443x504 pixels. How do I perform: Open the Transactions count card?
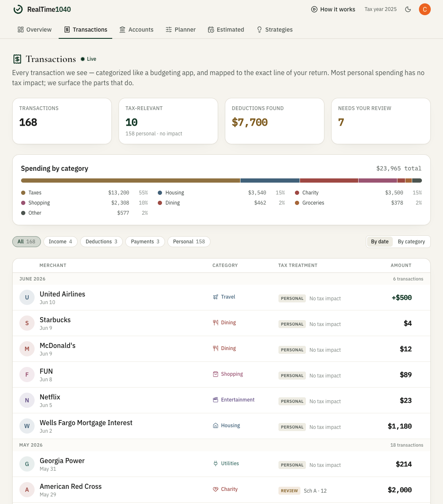click(62, 121)
